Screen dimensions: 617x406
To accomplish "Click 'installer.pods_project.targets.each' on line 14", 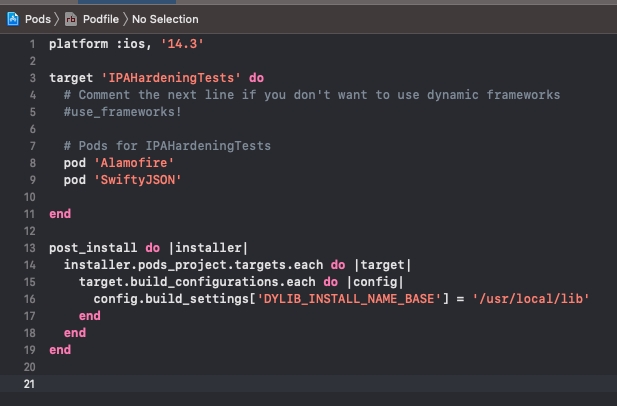I will (x=193, y=265).
